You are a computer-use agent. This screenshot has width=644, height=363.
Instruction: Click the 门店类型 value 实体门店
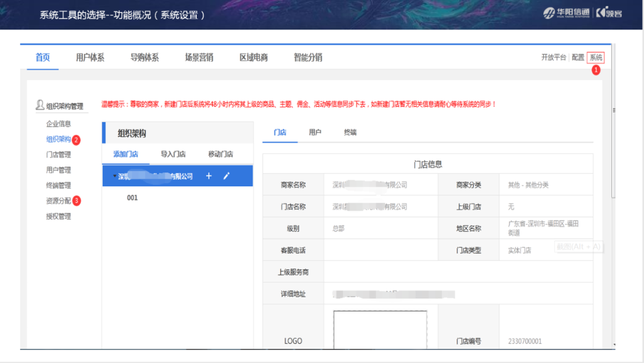pyautogui.click(x=519, y=250)
